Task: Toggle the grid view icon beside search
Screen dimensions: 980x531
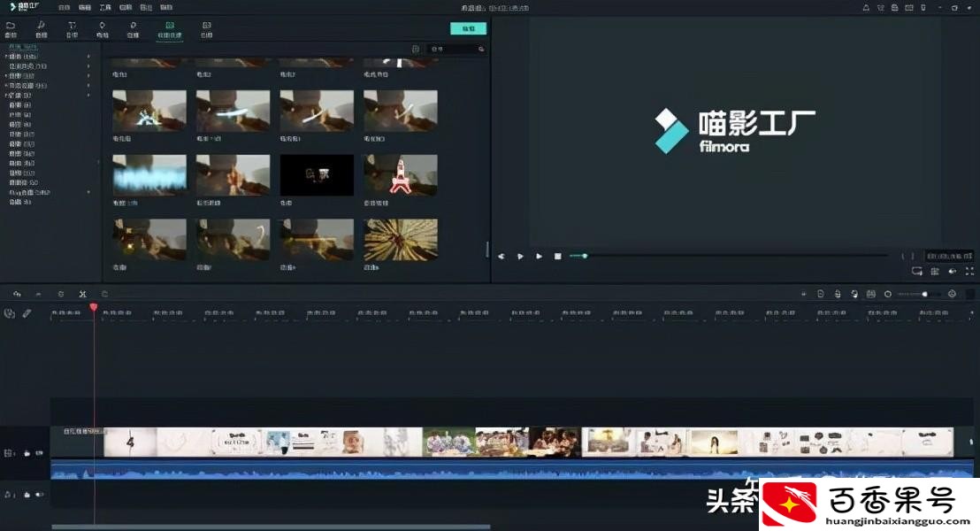Action: tap(416, 49)
